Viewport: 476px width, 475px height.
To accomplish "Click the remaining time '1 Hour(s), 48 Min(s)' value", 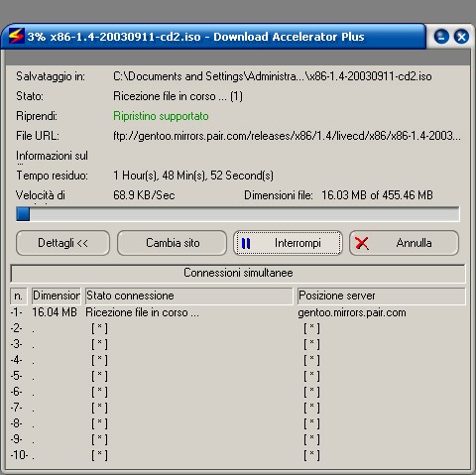I will click(x=193, y=176).
